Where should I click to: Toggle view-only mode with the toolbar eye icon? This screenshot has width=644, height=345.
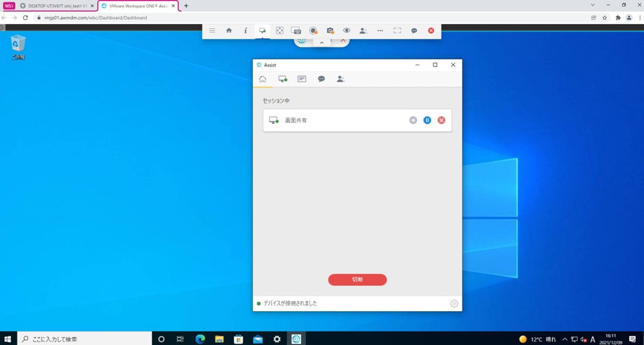click(347, 30)
